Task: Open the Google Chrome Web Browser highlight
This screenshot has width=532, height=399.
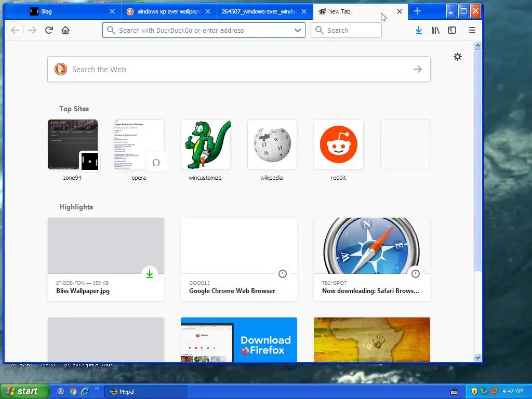Action: 239,259
